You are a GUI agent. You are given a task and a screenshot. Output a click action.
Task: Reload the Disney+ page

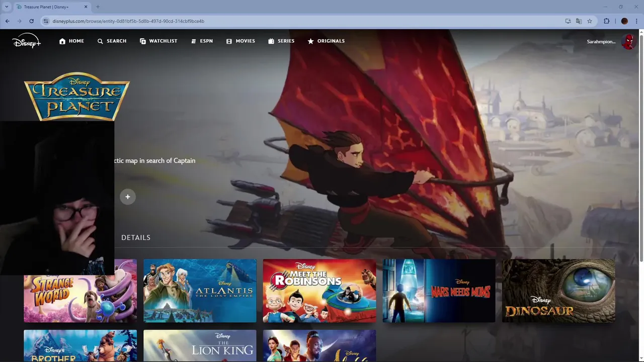point(31,21)
